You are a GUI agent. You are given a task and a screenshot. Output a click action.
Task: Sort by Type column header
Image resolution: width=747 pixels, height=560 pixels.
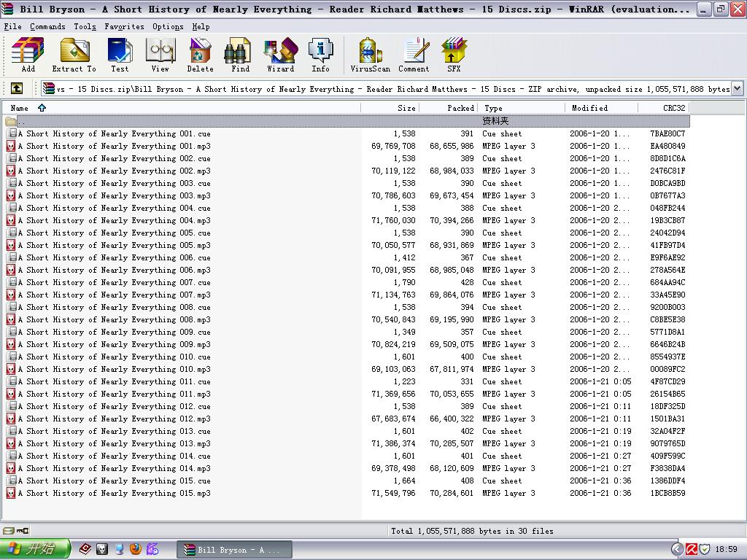pyautogui.click(x=521, y=108)
